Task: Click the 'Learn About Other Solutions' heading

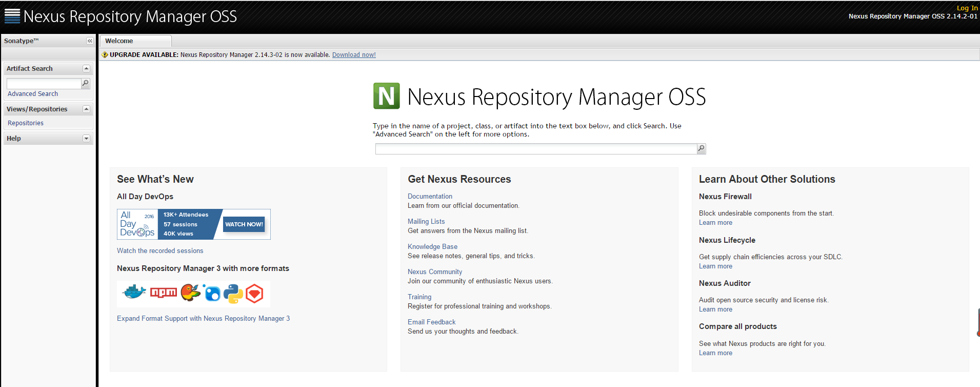Action: (767, 179)
